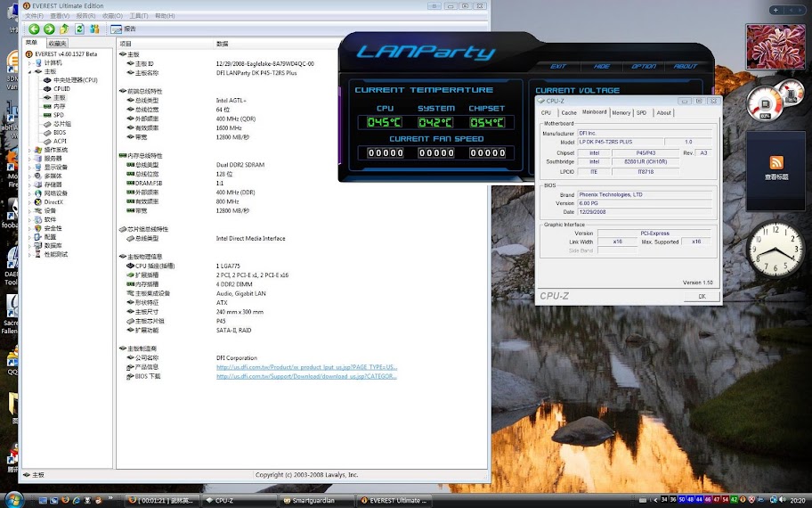Click the green Back arrow in EVEREST toolbar
Screen dimensions: 812x508
point(34,29)
